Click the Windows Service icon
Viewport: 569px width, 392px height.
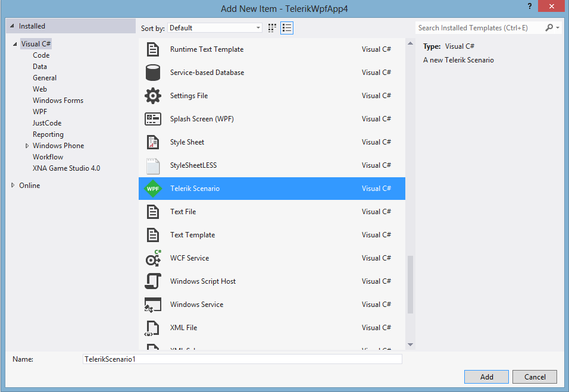pyautogui.click(x=153, y=305)
